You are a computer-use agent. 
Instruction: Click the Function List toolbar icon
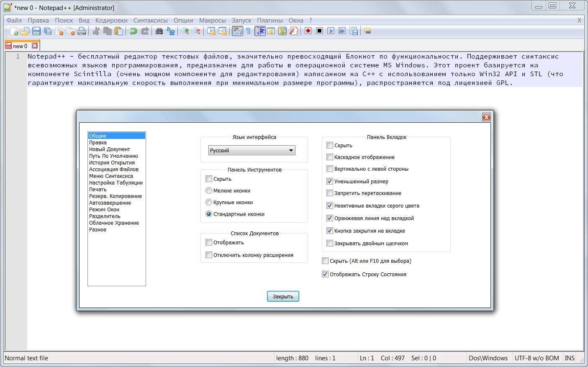(x=294, y=31)
